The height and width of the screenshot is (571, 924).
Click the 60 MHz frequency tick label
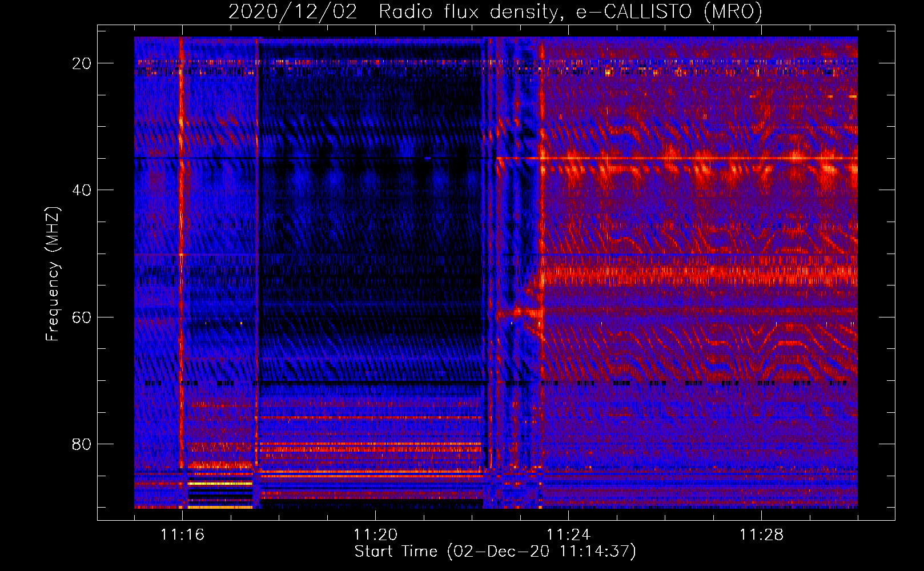coord(82,317)
